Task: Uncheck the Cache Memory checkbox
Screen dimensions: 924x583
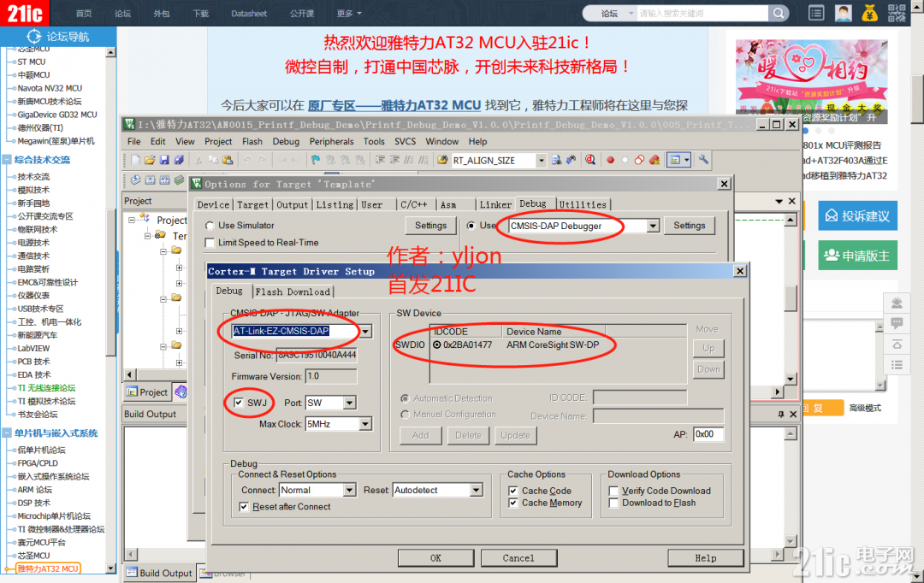Action: 512,503
